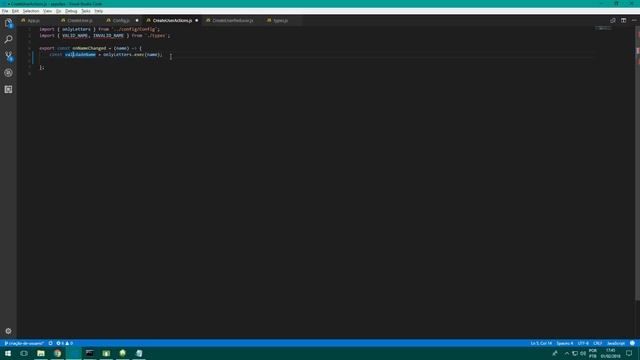This screenshot has height=360, width=640.
Task: Open the Selection menu
Action: pyautogui.click(x=31, y=11)
